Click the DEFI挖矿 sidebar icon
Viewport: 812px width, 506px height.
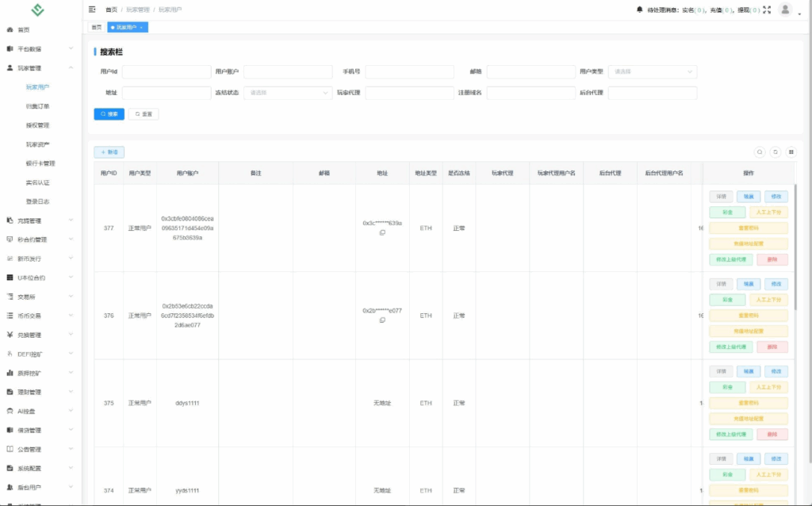coord(10,354)
